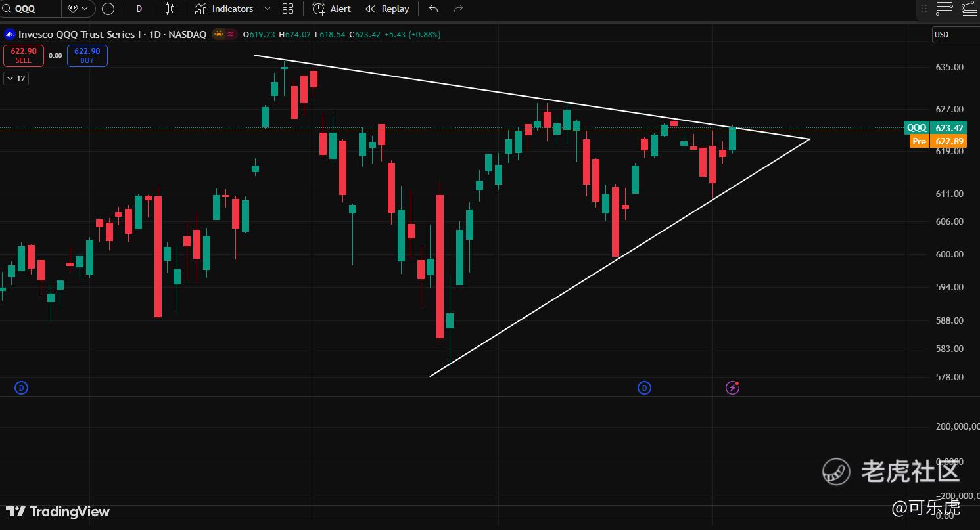The image size is (980, 530).
Task: Click the 588.00 price scale label
Action: click(949, 320)
